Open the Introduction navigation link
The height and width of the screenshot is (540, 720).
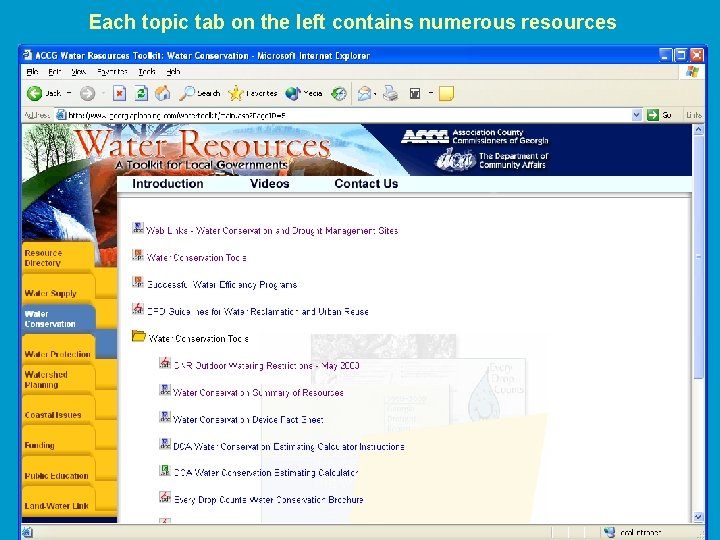(x=168, y=184)
